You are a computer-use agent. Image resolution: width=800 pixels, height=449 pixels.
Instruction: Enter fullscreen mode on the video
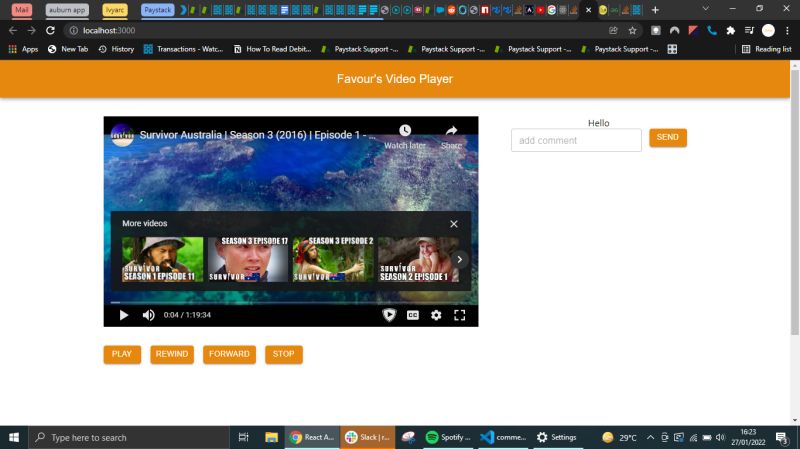point(460,315)
